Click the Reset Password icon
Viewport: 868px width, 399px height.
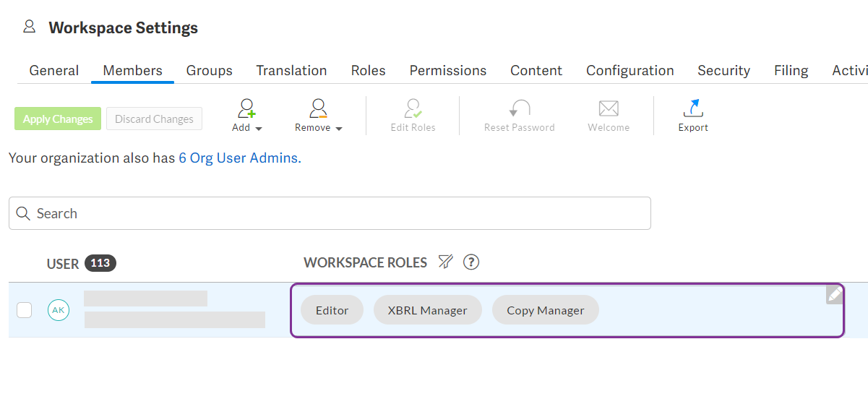tap(519, 108)
